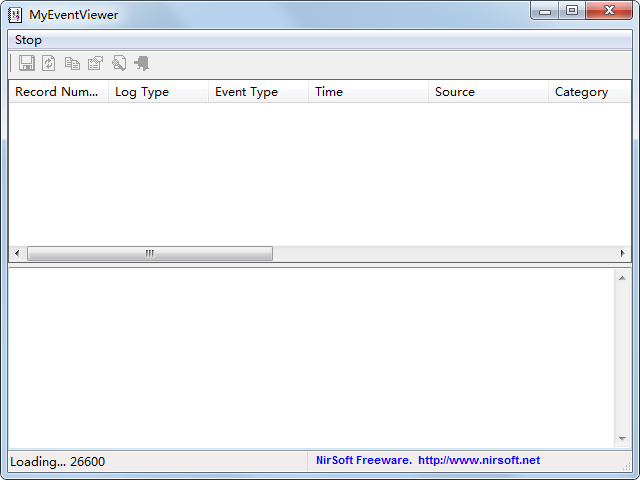Click the status bar resize grip
The image size is (640, 480).
626,466
